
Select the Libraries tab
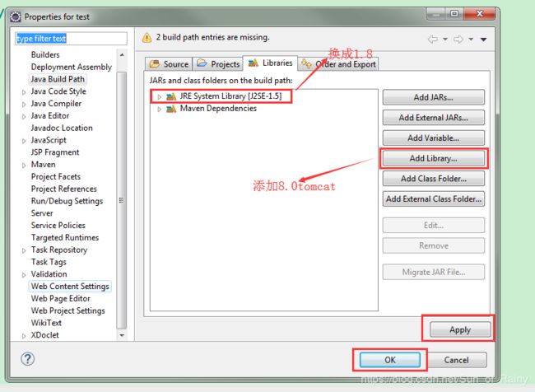pos(270,63)
